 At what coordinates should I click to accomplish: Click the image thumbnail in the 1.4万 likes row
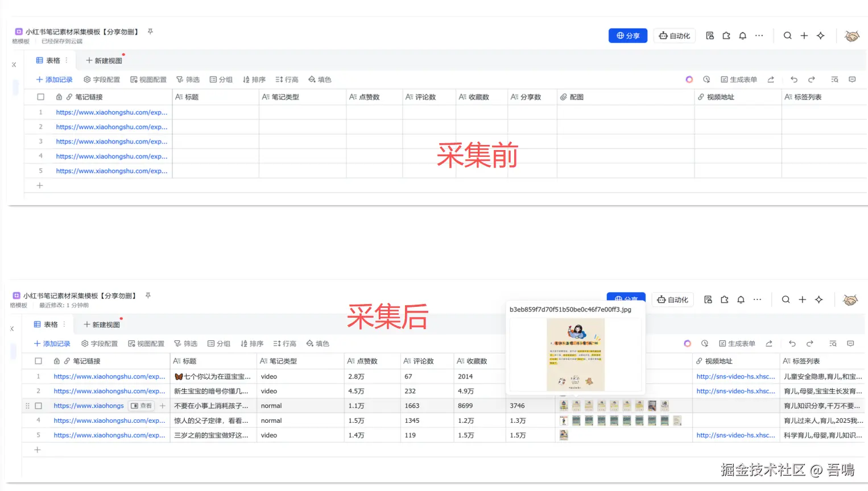(x=564, y=435)
